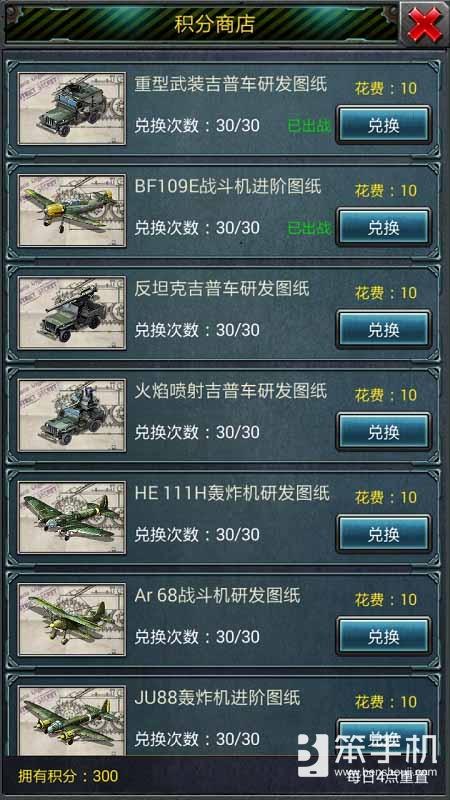Viewport: 450px width, 800px height.
Task: Close the 积分商店 window with red X
Action: pyautogui.click(x=424, y=23)
